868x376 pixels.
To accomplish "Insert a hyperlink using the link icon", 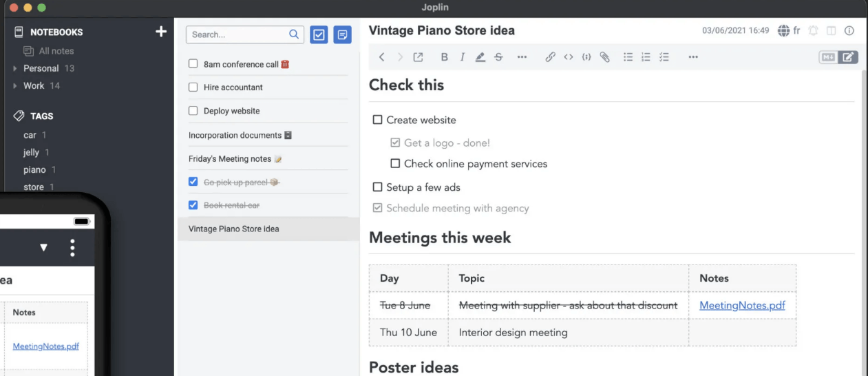I will (550, 57).
